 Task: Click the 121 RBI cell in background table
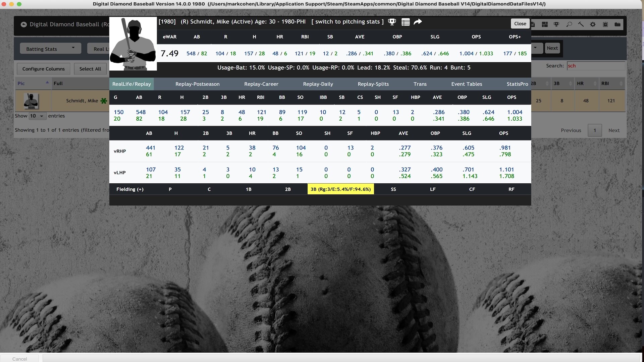pyautogui.click(x=611, y=101)
